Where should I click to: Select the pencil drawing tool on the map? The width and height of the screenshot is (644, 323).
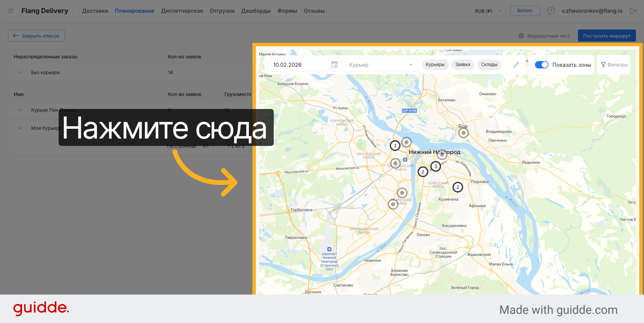pyautogui.click(x=516, y=64)
